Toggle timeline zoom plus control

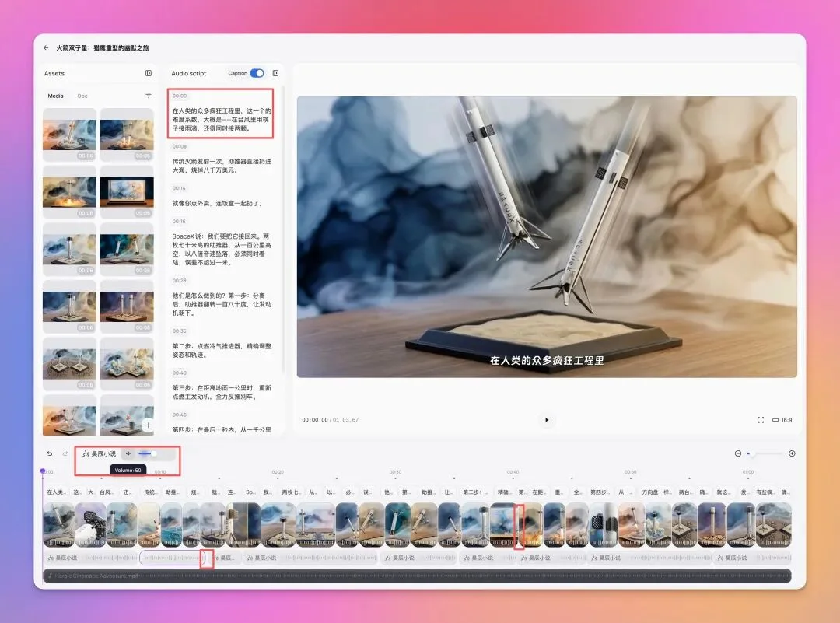pos(792,453)
